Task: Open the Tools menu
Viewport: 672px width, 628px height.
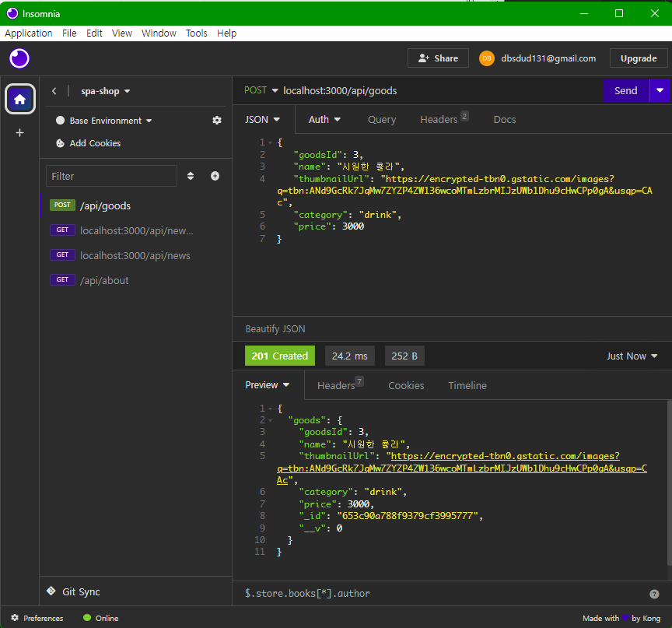Action: pyautogui.click(x=196, y=33)
